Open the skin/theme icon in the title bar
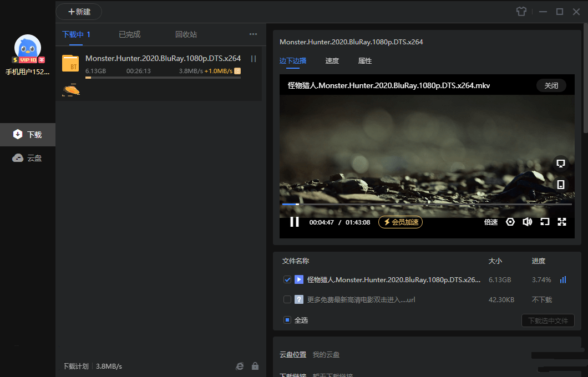Image resolution: width=588 pixels, height=377 pixels. click(x=521, y=11)
